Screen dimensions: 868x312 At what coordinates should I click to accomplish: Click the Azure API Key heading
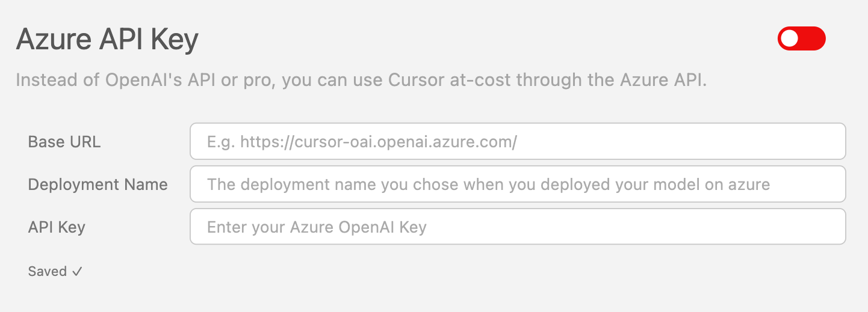[107, 40]
